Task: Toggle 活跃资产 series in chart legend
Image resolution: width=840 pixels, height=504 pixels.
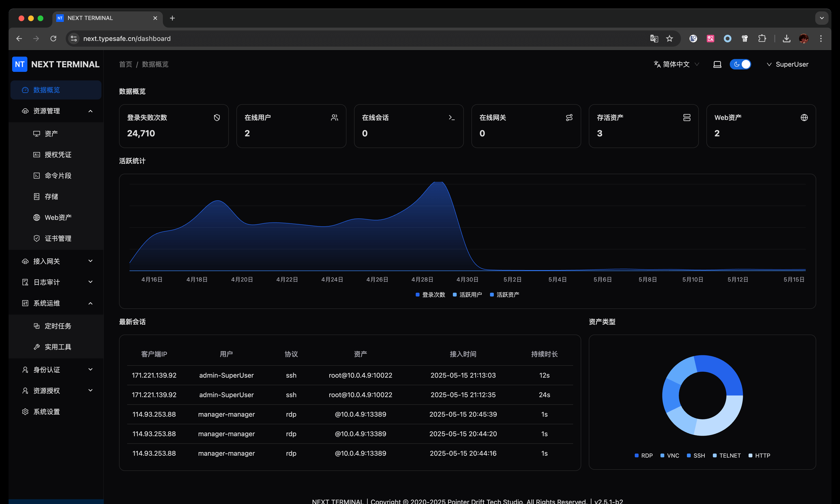Action: pyautogui.click(x=505, y=294)
